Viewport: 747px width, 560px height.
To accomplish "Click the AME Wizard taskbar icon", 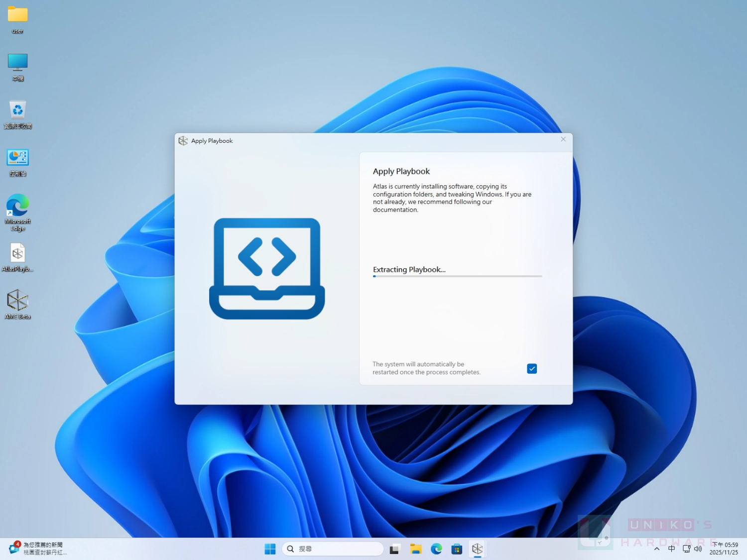I will coord(477,549).
